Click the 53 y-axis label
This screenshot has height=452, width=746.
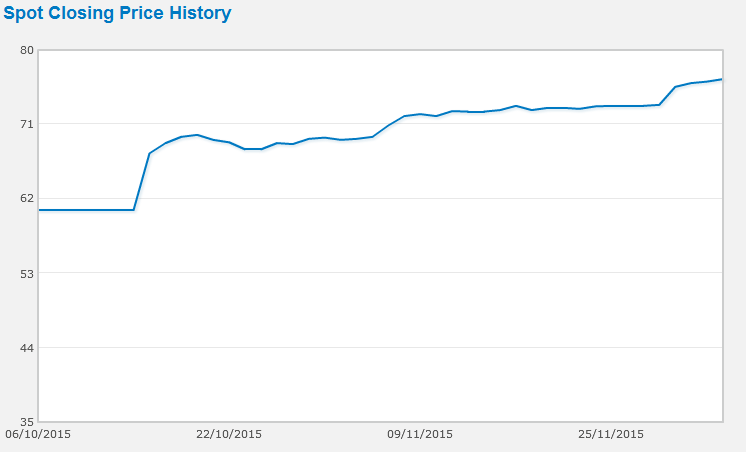[x=27, y=272]
